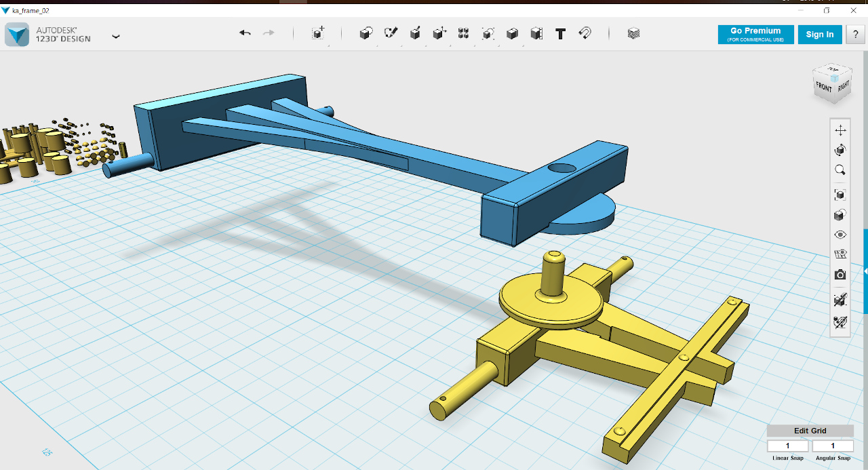Toggle the show/hide eye icon

coord(840,235)
